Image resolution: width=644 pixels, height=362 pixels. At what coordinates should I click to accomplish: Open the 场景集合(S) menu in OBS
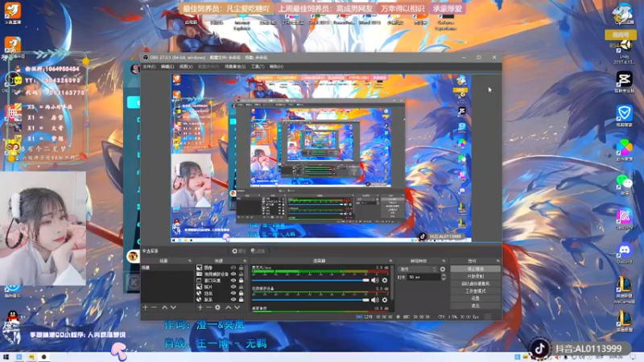(x=235, y=67)
